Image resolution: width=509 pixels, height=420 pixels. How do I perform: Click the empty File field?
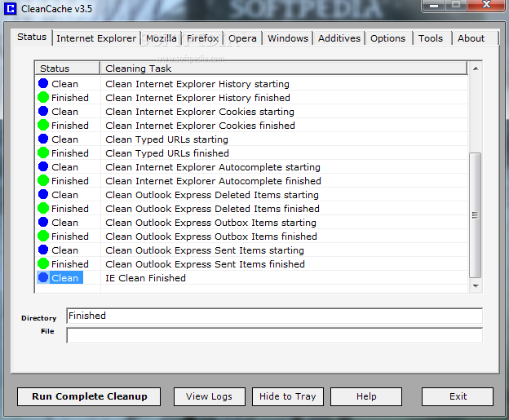point(274,335)
